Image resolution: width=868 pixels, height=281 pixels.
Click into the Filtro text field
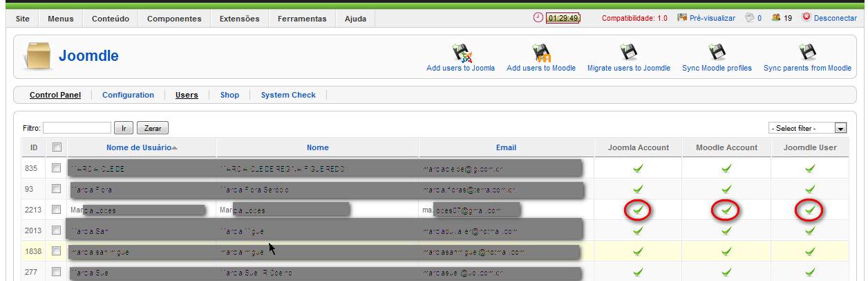point(77,128)
